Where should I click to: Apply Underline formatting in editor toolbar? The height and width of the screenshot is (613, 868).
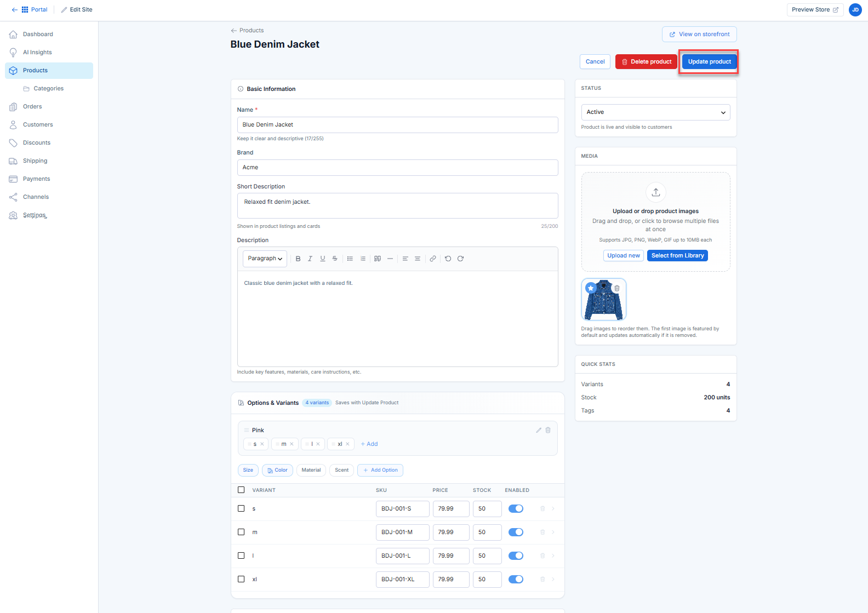pos(323,259)
